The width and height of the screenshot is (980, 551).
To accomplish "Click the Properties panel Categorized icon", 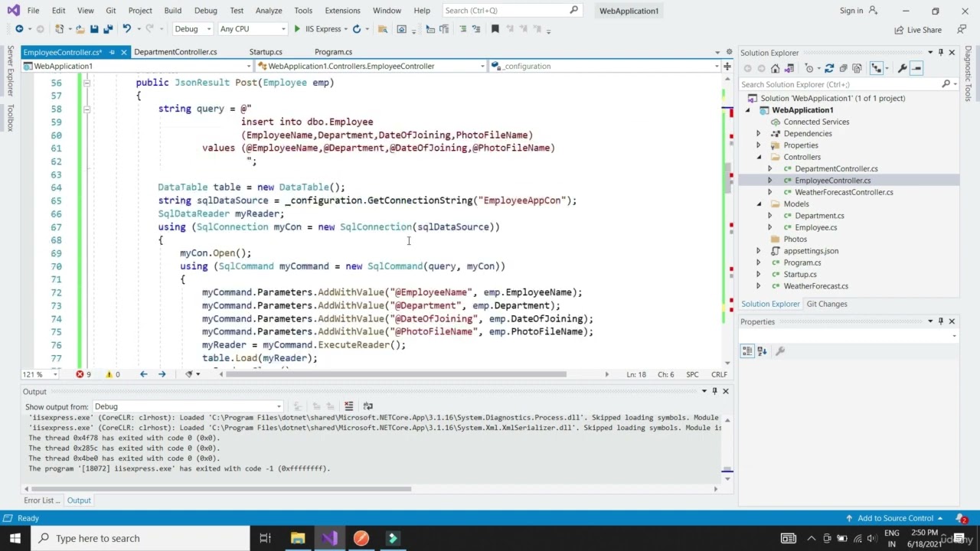I will [x=747, y=351].
